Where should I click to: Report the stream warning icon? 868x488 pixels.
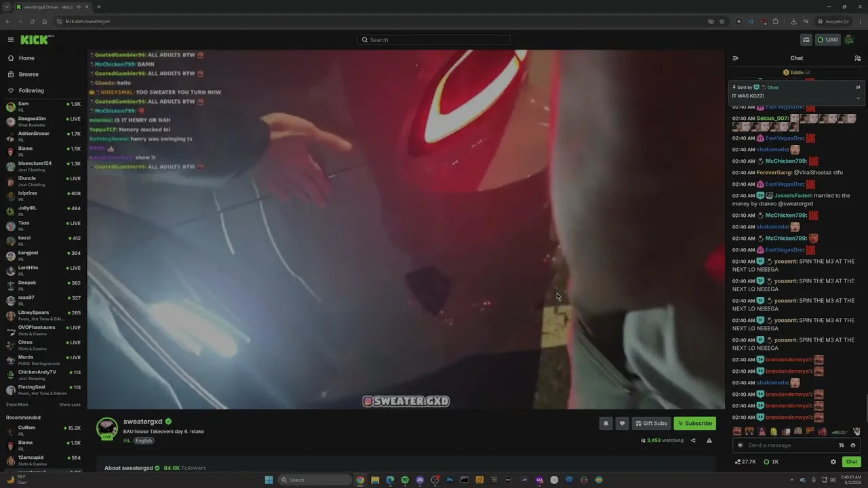(709, 441)
